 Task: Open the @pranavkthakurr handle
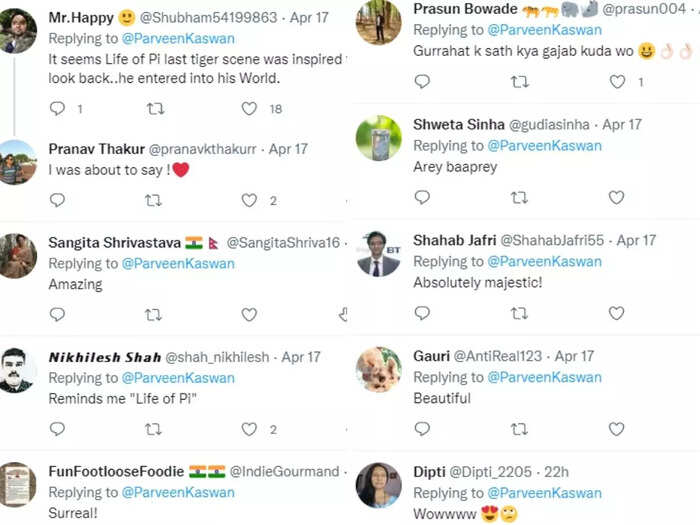click(x=202, y=149)
